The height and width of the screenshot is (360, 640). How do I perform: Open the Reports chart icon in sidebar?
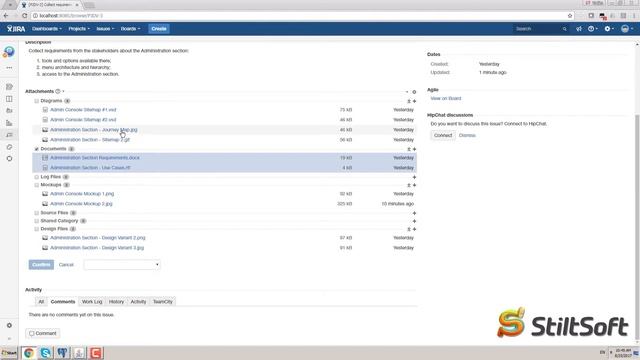(x=9, y=123)
